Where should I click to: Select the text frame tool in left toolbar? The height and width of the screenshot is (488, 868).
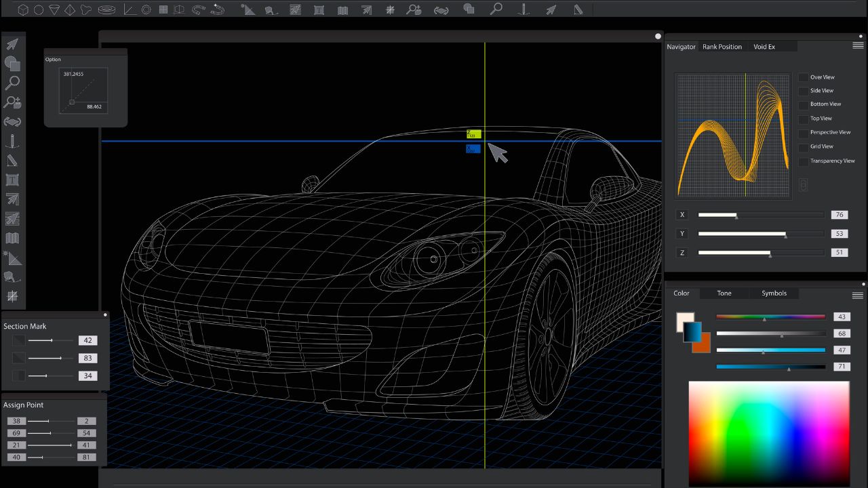12,180
